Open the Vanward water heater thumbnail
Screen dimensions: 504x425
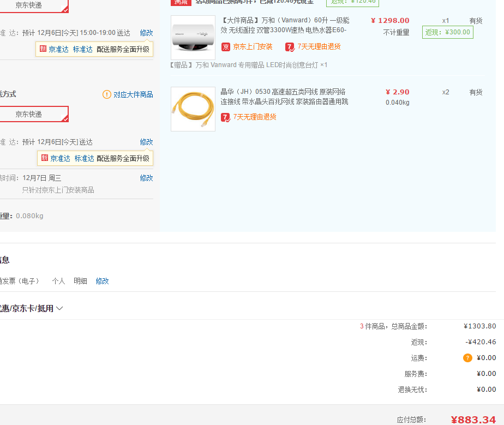pos(193,37)
